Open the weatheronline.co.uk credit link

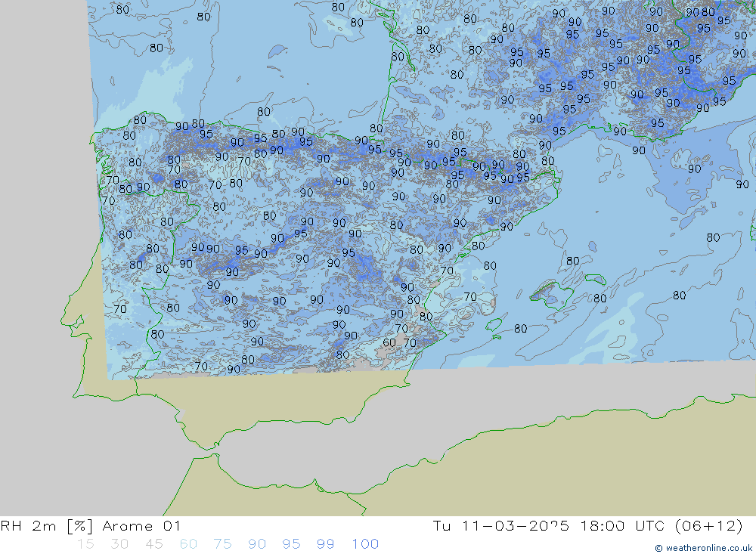(x=703, y=548)
